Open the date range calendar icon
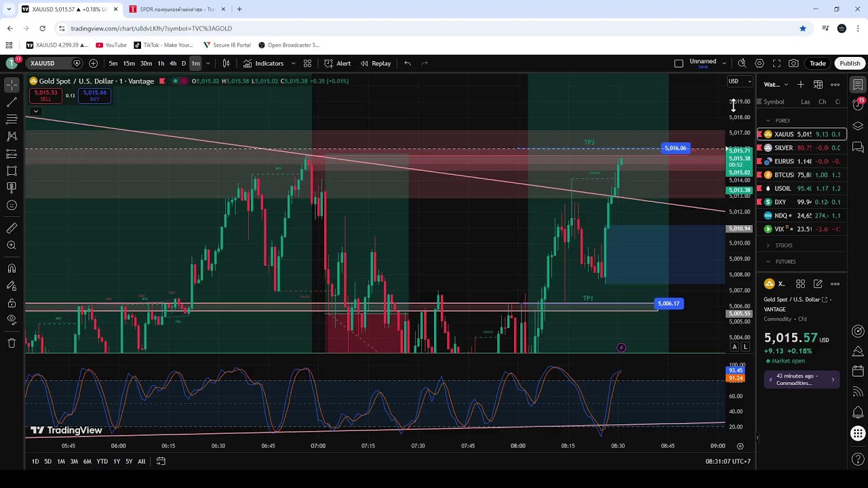Viewport: 868px width, 488px height. coord(161,461)
